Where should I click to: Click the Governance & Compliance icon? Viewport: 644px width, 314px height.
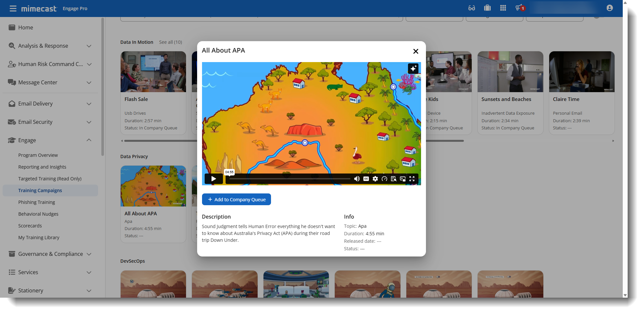point(12,254)
